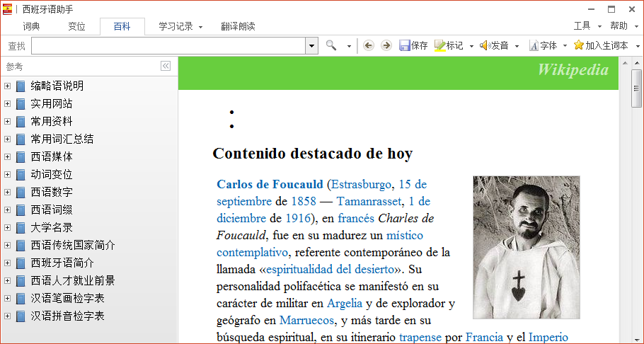
Task: Click the magnifier search icon
Action: pos(331,45)
